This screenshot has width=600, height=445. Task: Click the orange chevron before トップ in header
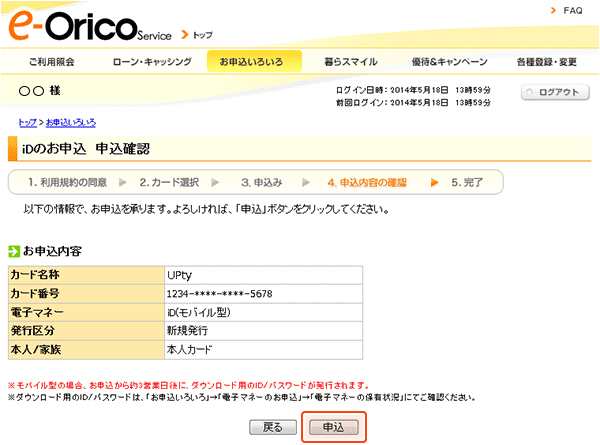[187, 34]
